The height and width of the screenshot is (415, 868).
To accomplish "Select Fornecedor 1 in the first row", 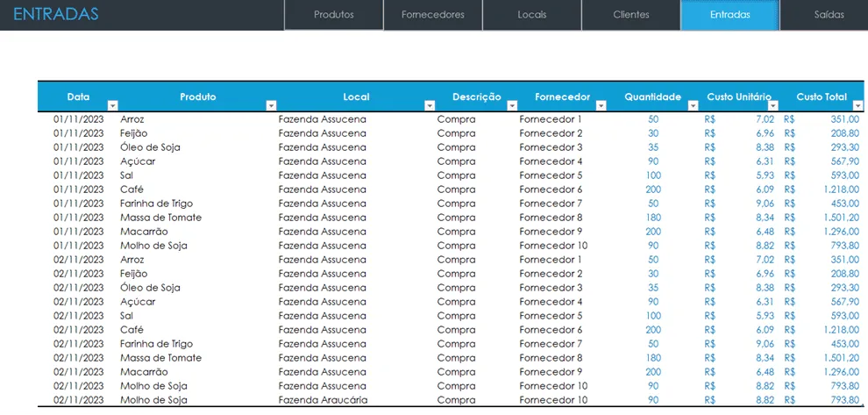I will click(x=551, y=119).
